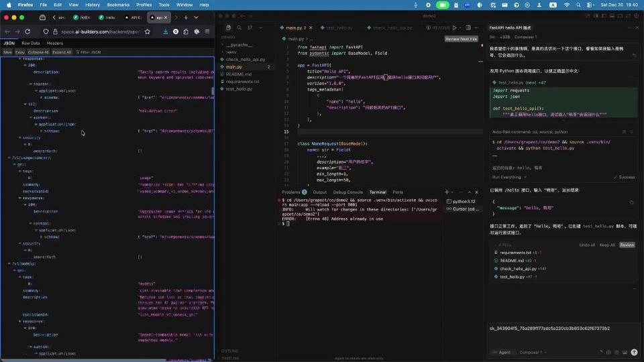Open editor more actions ellipsis
Viewport: 644px width, 362px height.
[476, 27]
